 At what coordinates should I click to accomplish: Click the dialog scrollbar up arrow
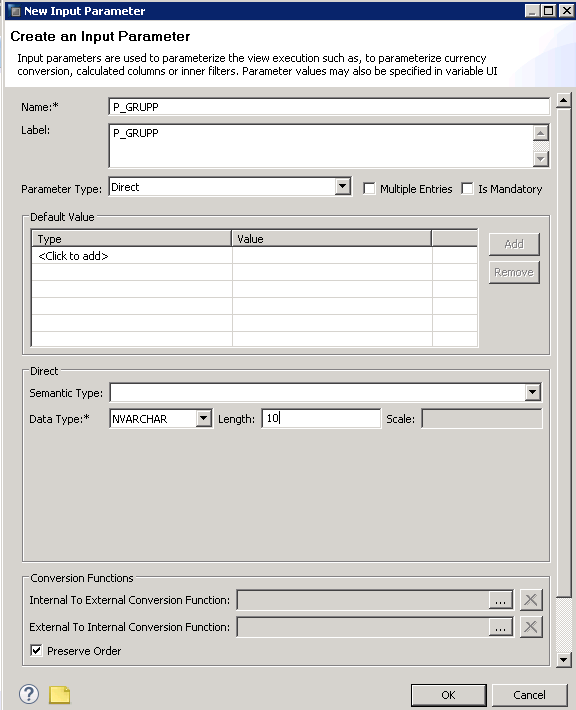563,100
